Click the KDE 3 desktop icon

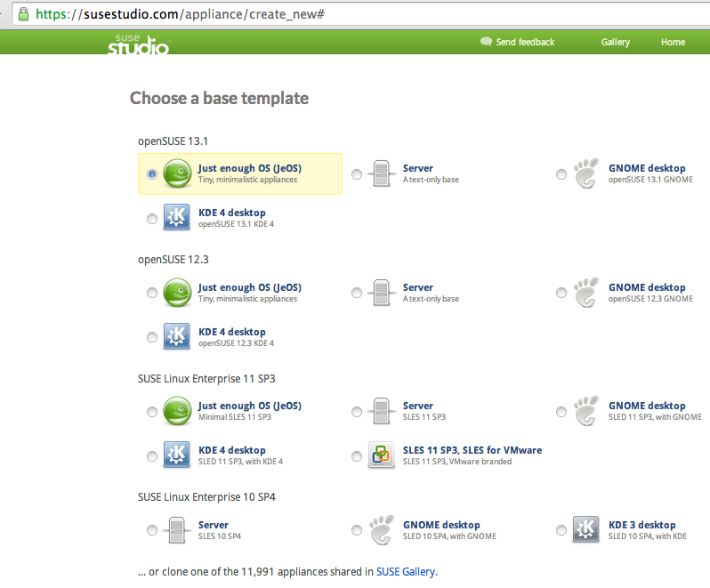[586, 529]
